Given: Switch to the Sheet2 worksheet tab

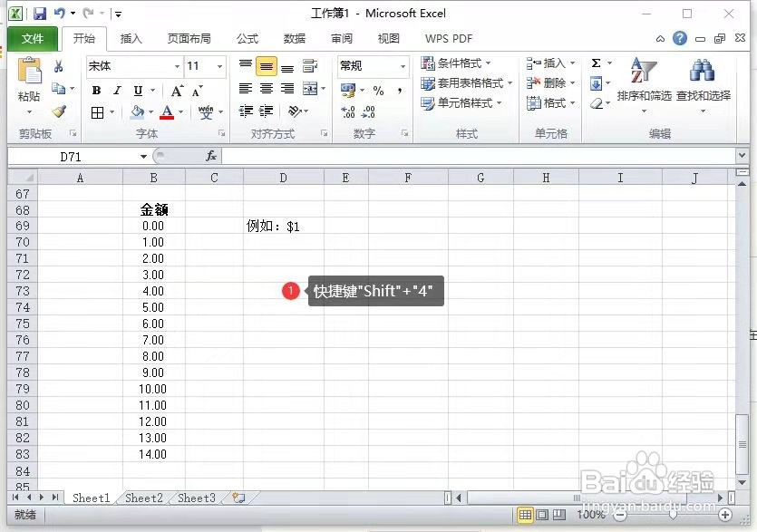Looking at the screenshot, I should click(143, 498).
